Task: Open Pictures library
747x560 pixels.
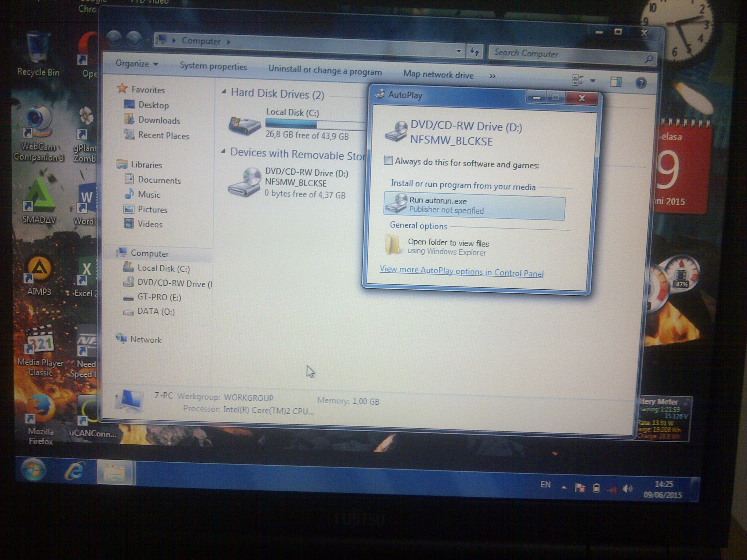Action: click(146, 209)
